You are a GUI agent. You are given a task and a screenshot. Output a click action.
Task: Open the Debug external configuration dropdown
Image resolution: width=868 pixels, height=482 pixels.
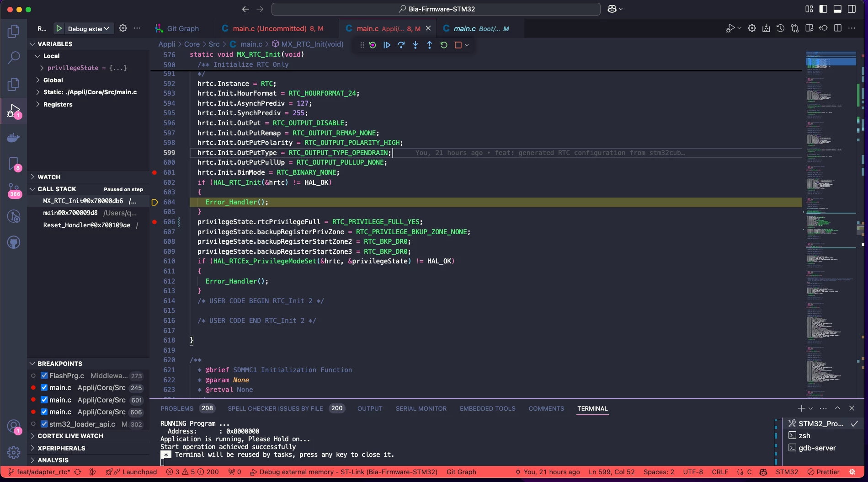pyautogui.click(x=89, y=28)
